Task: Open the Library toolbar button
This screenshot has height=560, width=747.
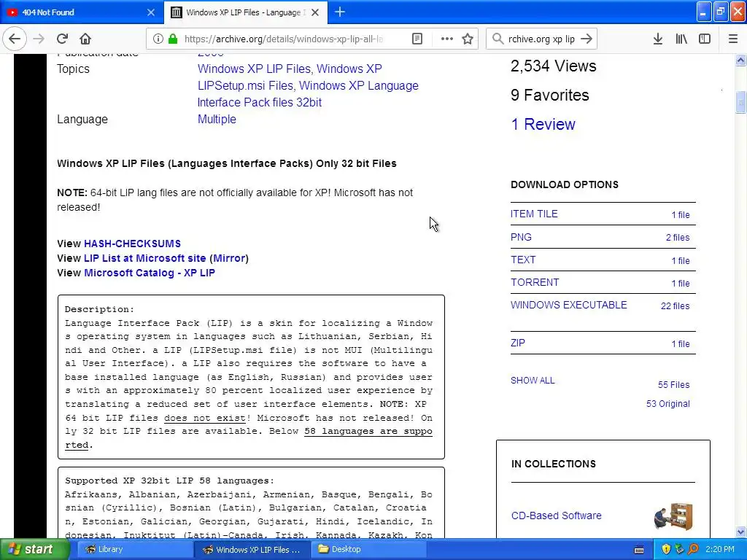Action: coord(681,39)
